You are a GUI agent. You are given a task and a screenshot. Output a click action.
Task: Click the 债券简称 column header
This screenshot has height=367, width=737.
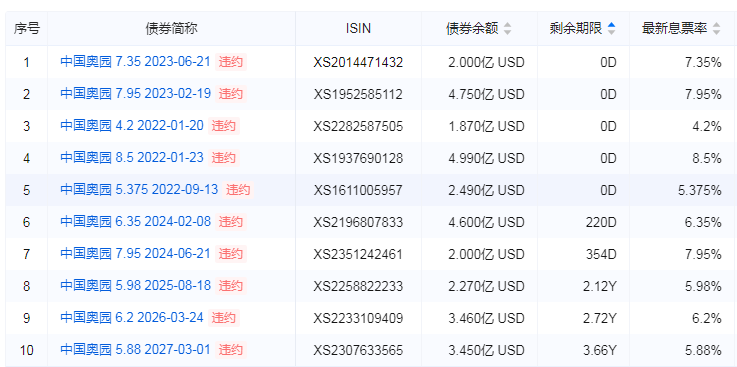click(x=172, y=29)
